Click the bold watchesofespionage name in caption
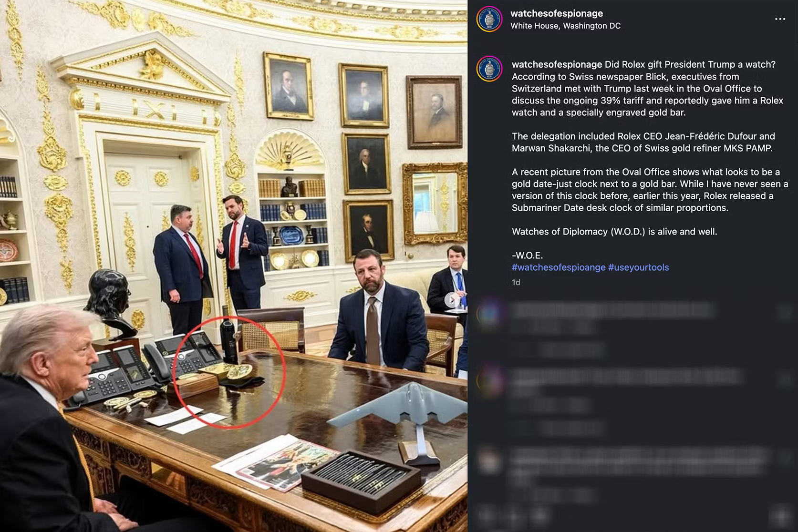 tap(557, 64)
